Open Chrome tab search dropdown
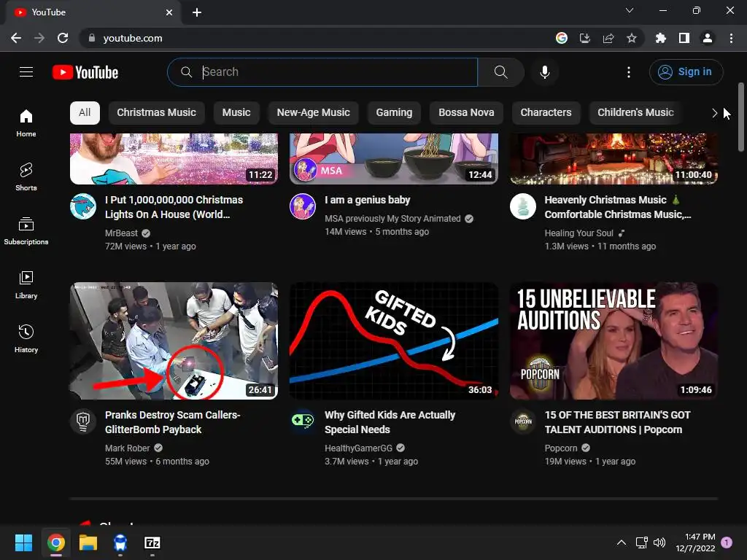 (x=630, y=10)
